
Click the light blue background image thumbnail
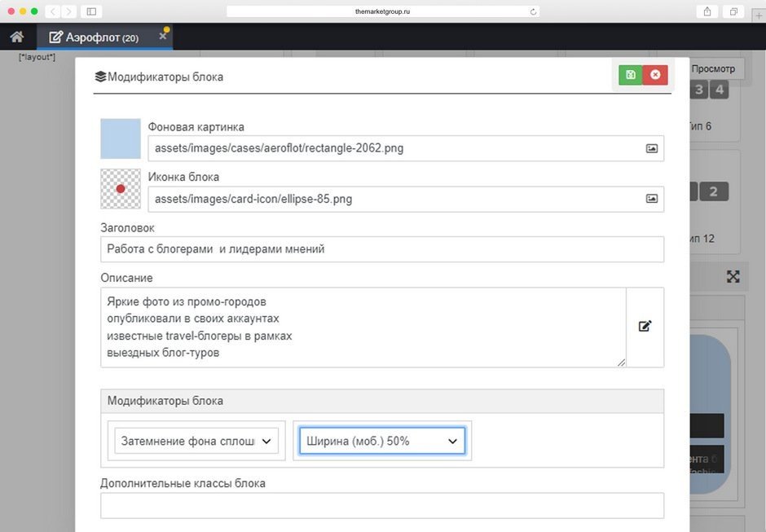coord(121,138)
